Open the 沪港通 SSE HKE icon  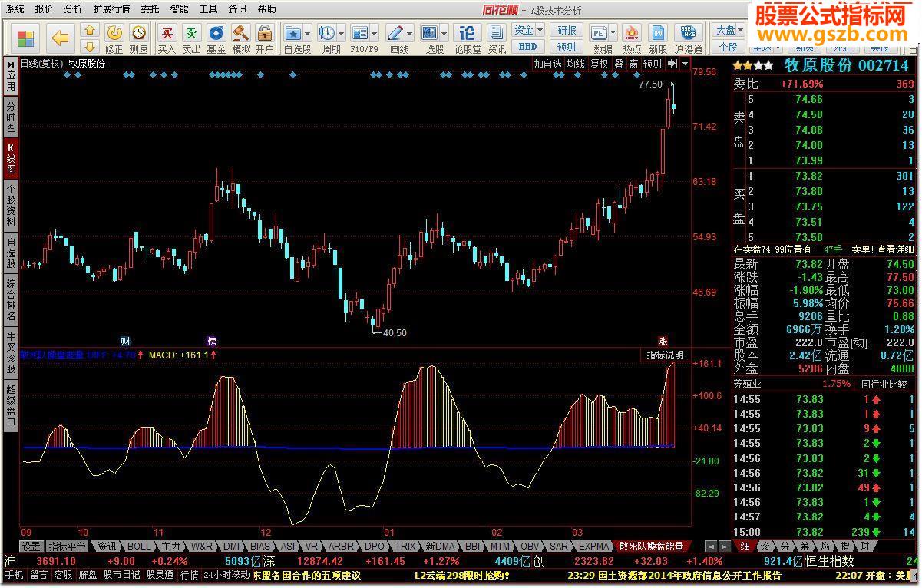(689, 38)
